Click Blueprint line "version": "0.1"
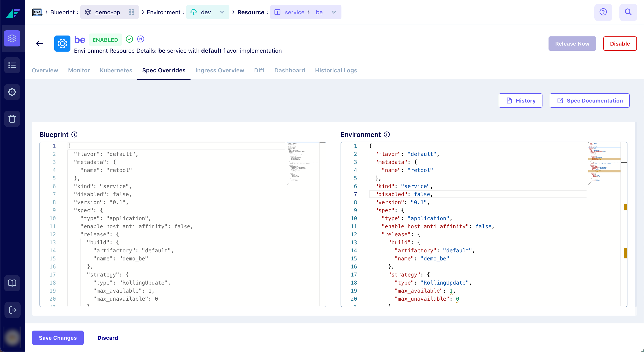Image resolution: width=644 pixels, height=352 pixels. 101,202
